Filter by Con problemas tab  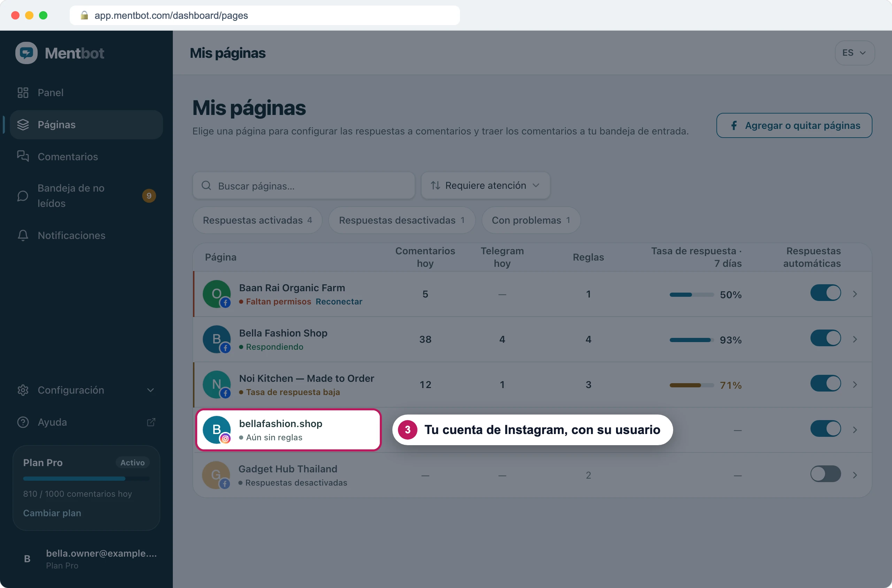point(531,220)
